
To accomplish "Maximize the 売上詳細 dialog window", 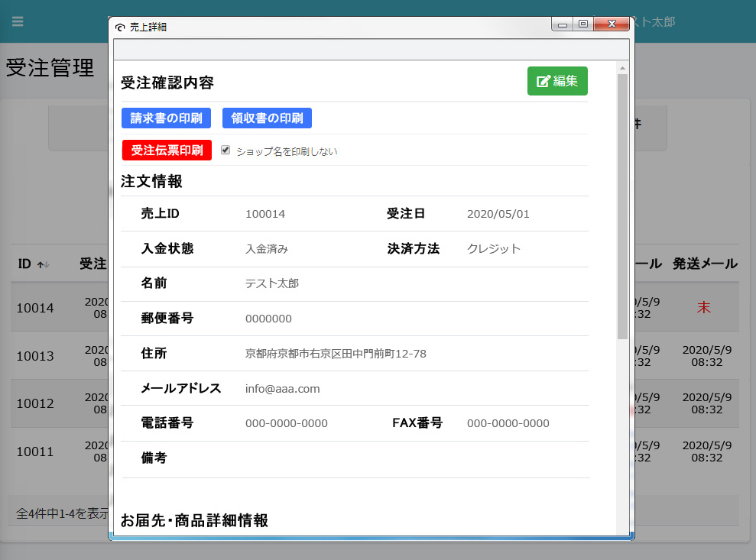I will click(x=583, y=24).
